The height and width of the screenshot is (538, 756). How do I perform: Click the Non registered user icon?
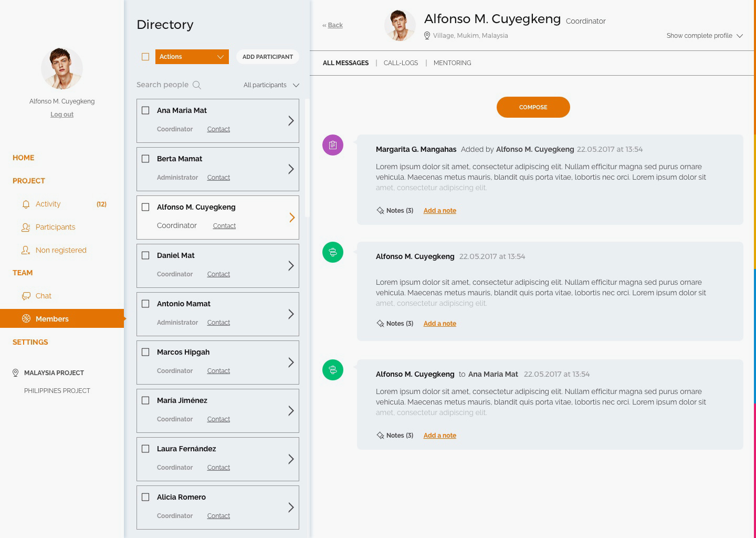(26, 251)
